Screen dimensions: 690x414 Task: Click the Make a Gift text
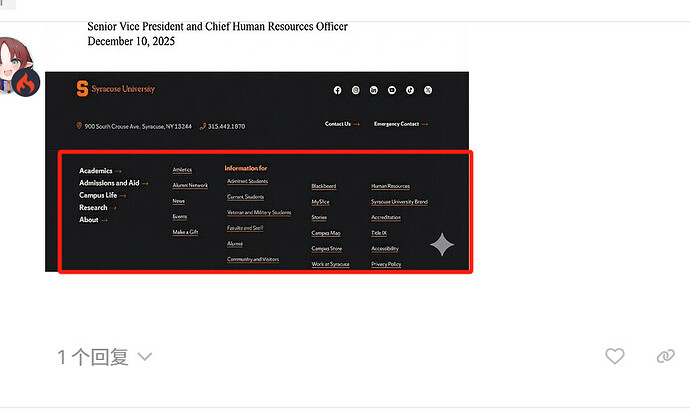coord(185,232)
